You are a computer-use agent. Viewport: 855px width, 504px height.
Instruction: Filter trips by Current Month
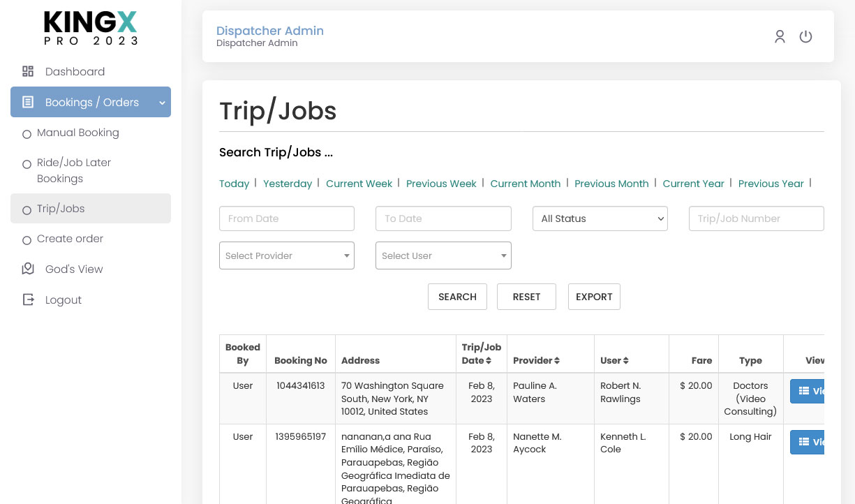coord(526,184)
